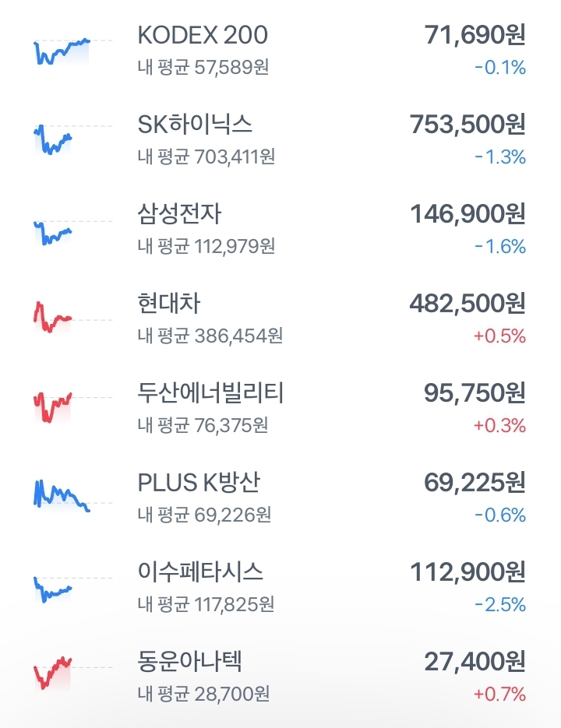Click the 95,750원 price of 두산에너빌리티

[475, 392]
